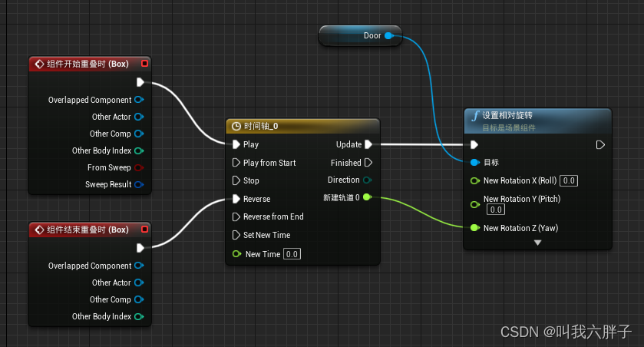Click Overlapped Component pin on 组件开始重叠时 node
Screen dimensions: 644x347
139,99
